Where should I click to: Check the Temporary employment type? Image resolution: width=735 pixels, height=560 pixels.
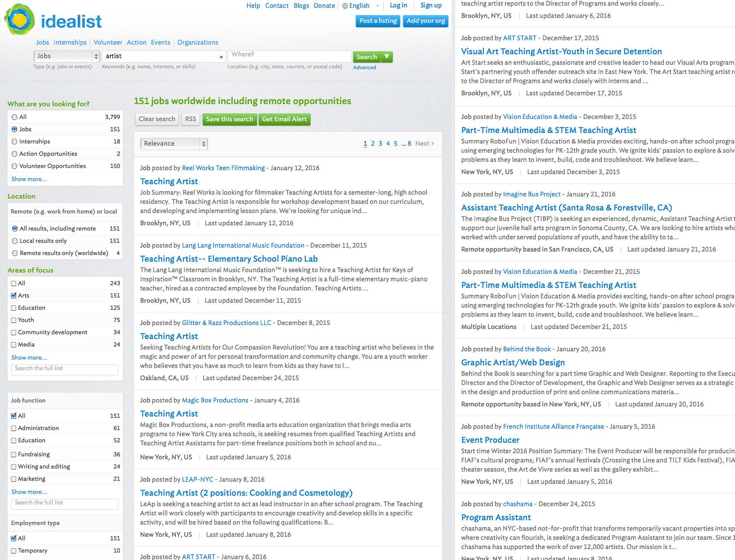point(14,550)
